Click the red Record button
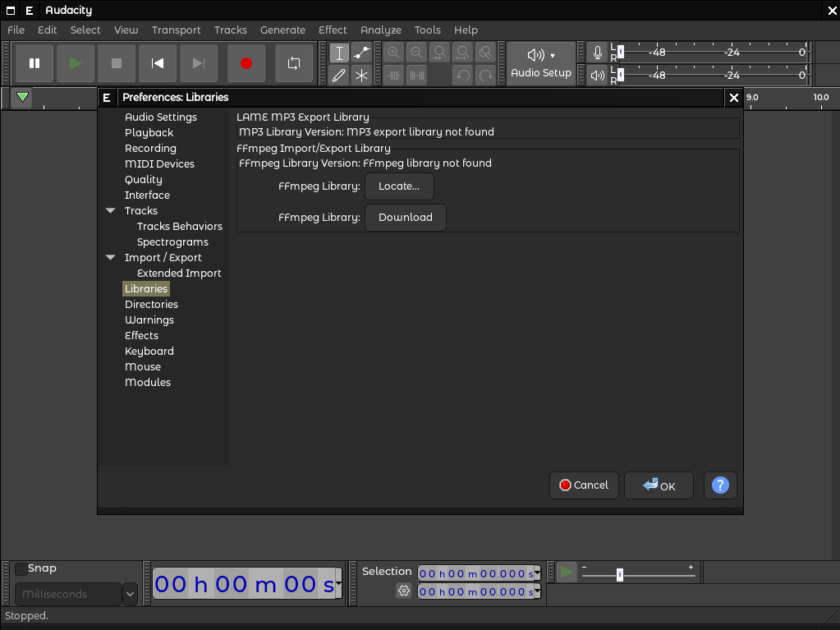Image resolution: width=840 pixels, height=630 pixels. (x=246, y=63)
